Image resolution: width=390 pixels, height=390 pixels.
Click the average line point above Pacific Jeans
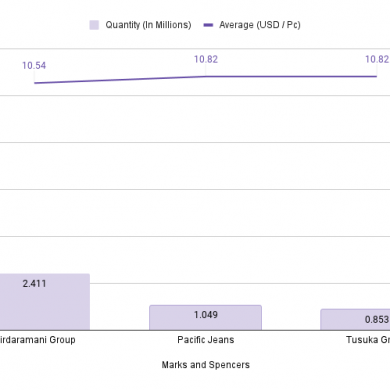click(x=206, y=77)
